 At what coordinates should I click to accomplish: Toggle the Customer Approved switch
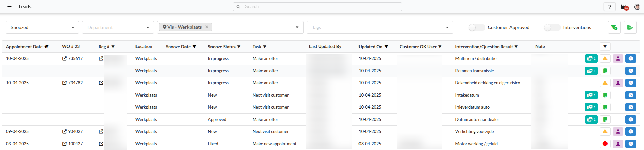(476, 28)
